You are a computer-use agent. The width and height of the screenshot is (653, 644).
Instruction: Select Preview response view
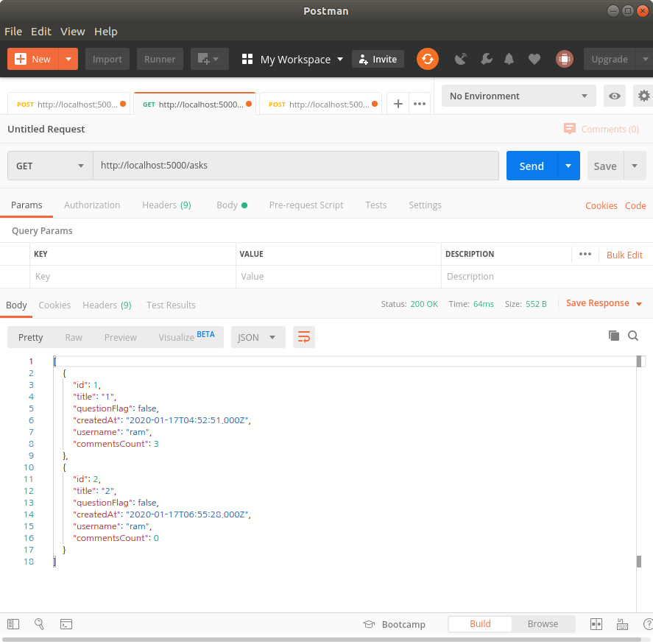120,338
